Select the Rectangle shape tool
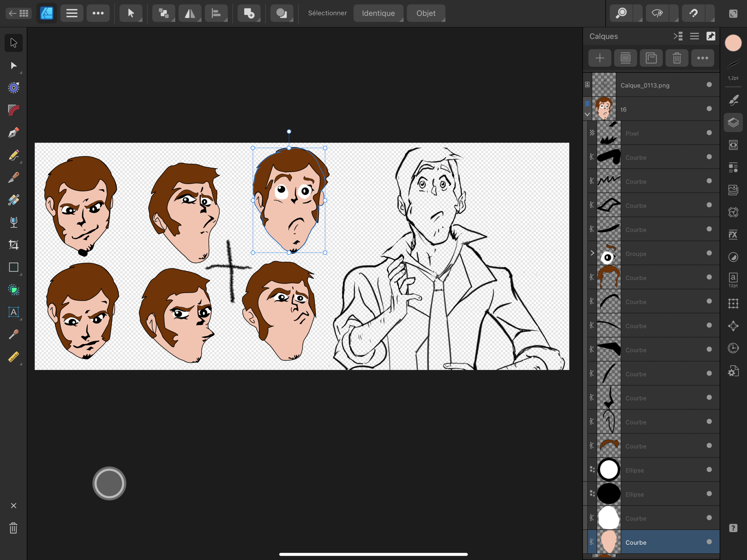 (x=13, y=267)
